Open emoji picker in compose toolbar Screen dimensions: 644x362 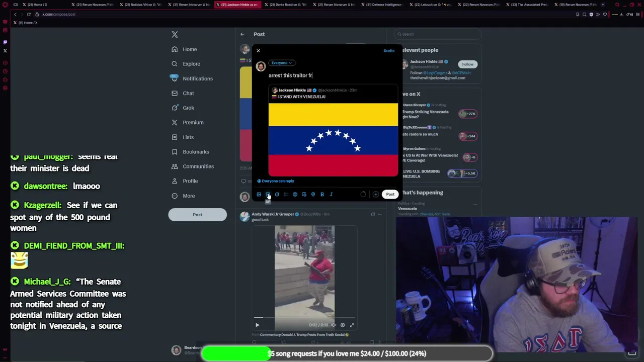(x=295, y=195)
